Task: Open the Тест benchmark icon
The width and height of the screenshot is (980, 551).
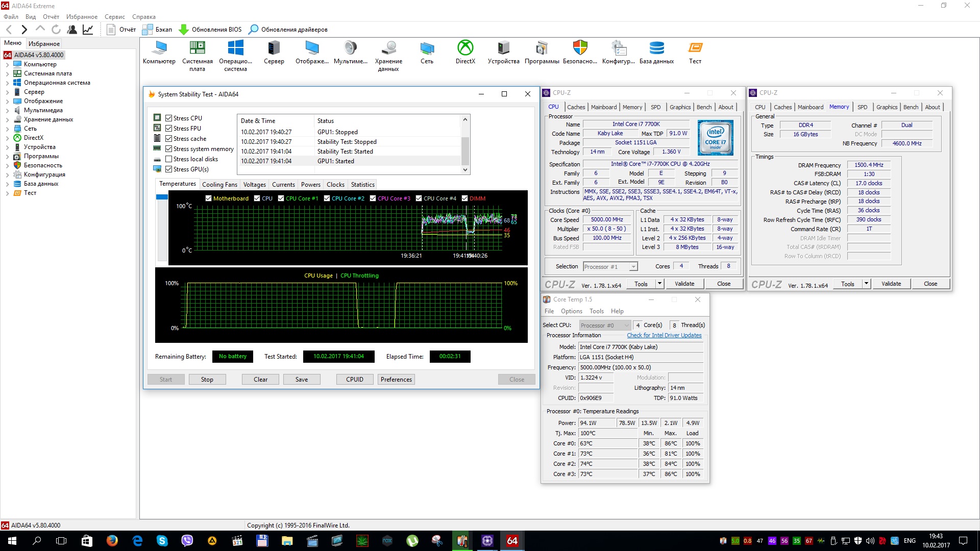Action: click(x=695, y=48)
